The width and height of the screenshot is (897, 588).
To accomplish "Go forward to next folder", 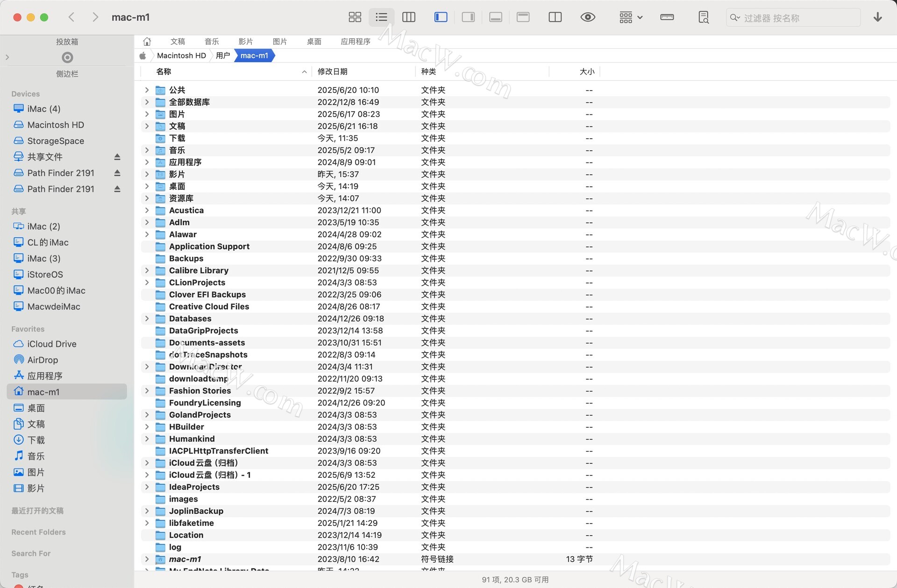I will pos(95,17).
